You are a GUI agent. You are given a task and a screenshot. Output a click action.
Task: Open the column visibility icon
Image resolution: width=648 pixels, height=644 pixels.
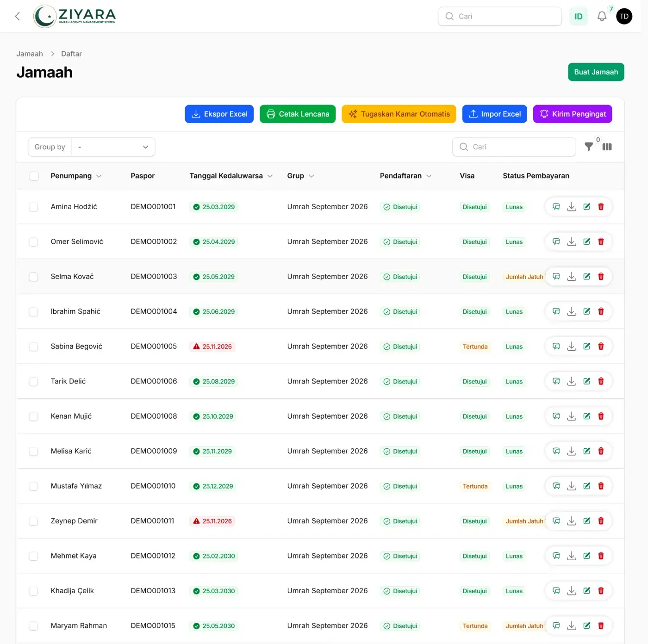(x=607, y=147)
